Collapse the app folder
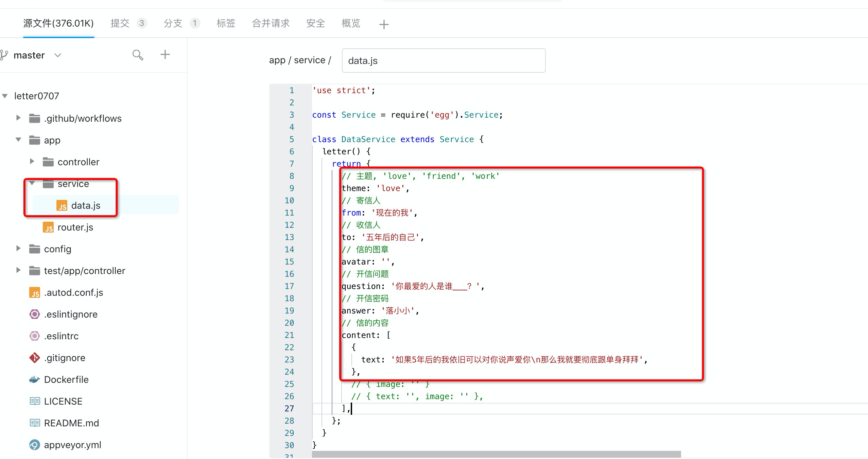This screenshot has width=868, height=459. point(18,140)
